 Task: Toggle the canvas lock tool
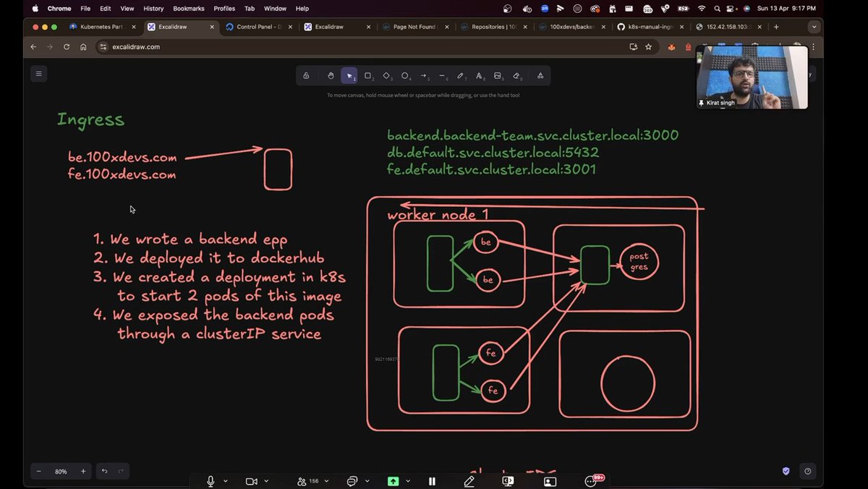tap(306, 75)
